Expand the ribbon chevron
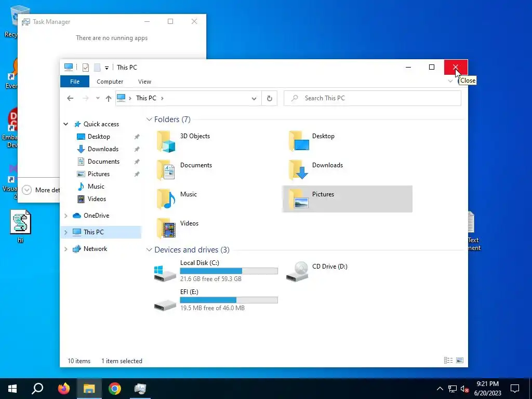Image resolution: width=532 pixels, height=399 pixels. (x=450, y=81)
